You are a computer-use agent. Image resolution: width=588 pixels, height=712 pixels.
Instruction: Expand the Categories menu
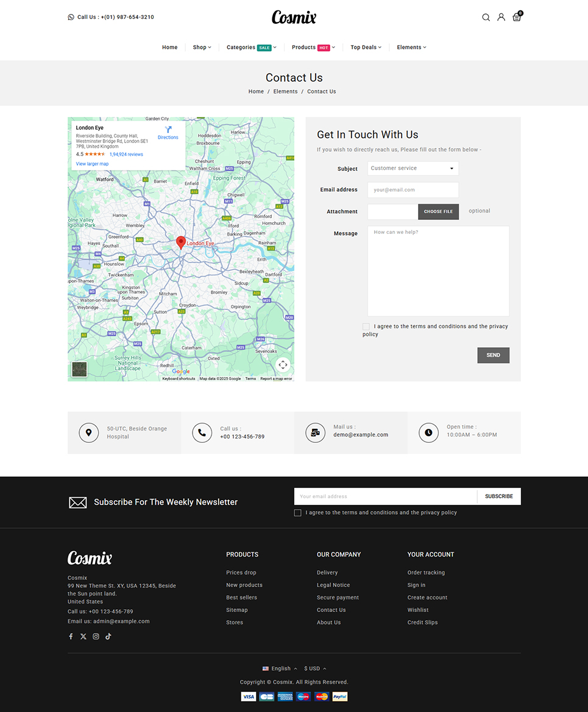tap(251, 48)
